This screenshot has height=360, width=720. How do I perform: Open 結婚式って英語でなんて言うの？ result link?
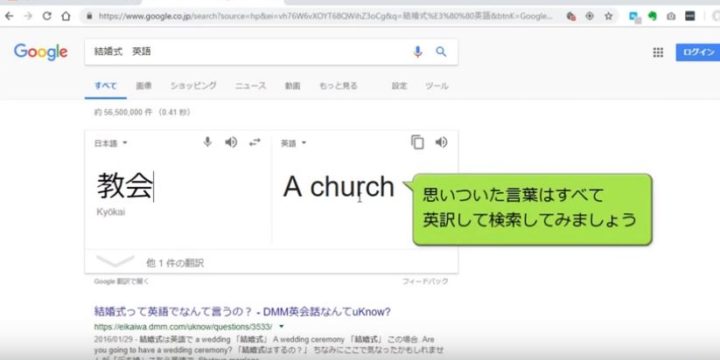[242, 312]
